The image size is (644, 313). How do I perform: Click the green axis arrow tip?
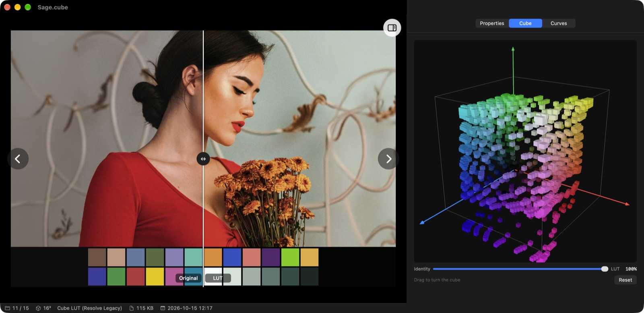tap(513, 49)
